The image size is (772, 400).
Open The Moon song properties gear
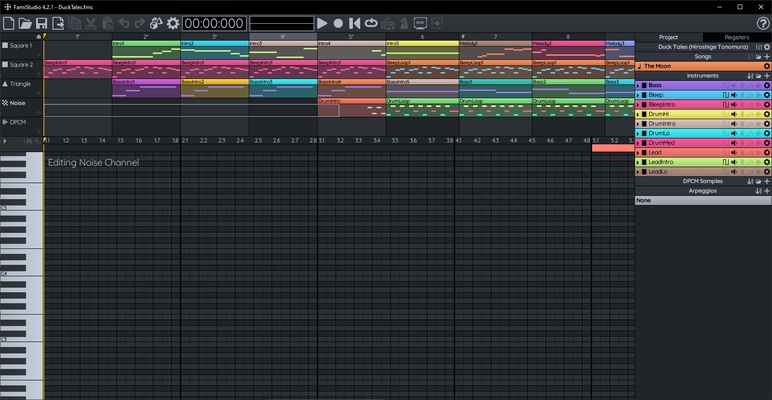767,66
